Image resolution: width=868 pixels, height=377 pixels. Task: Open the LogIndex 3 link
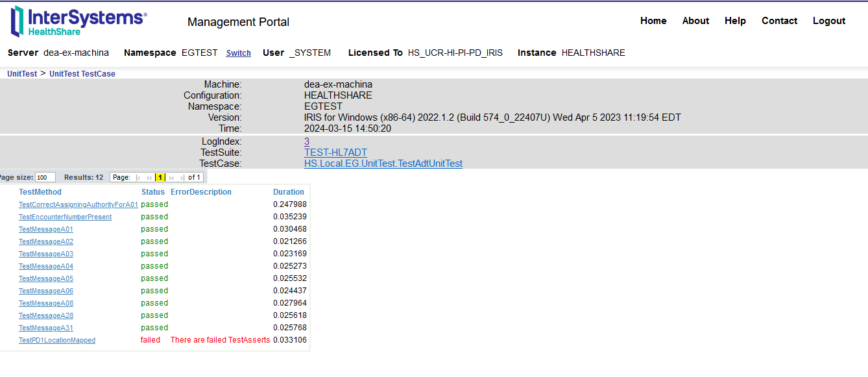[x=307, y=141]
